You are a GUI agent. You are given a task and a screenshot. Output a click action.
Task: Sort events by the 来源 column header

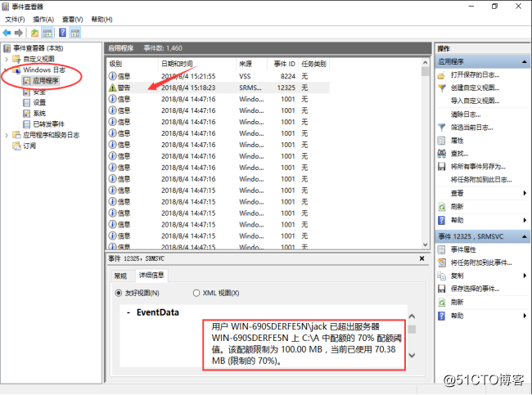251,64
